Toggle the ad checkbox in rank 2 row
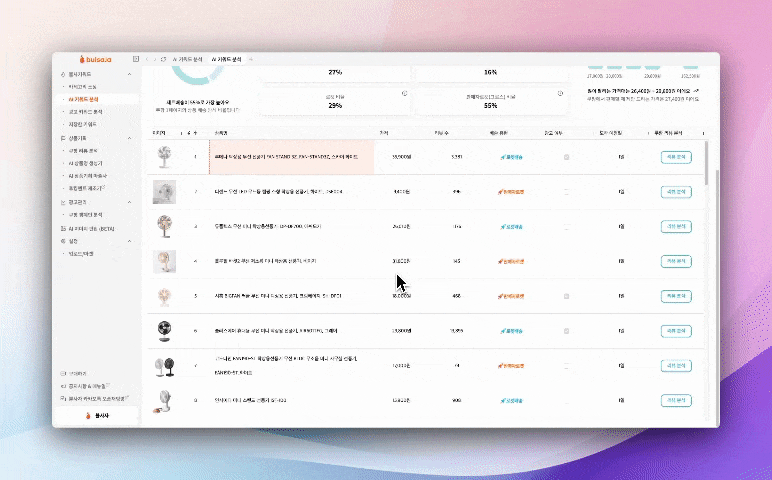 tap(566, 192)
